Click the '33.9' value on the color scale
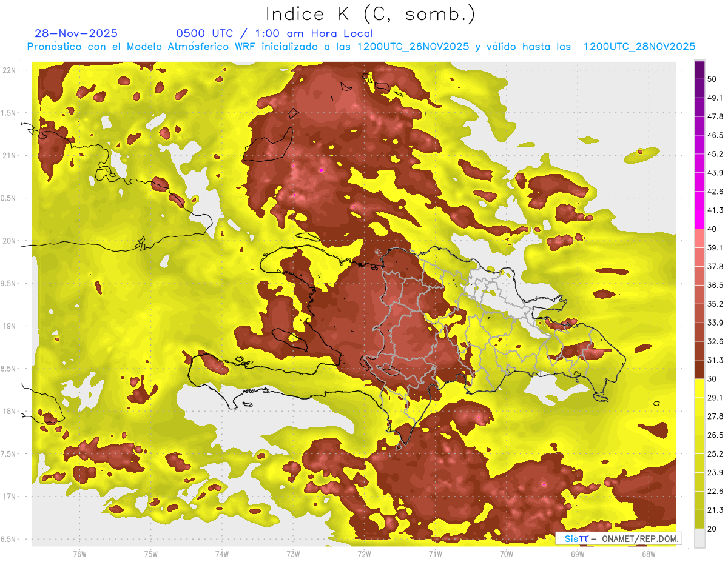728x562 pixels. (x=716, y=323)
